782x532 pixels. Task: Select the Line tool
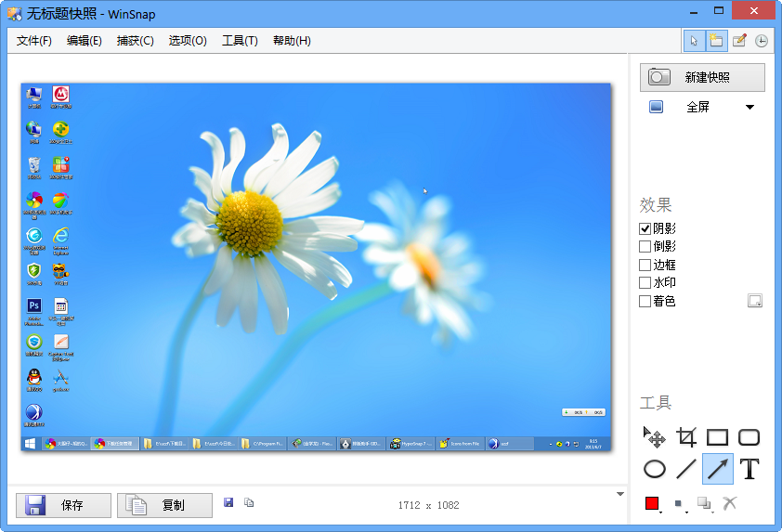point(686,469)
